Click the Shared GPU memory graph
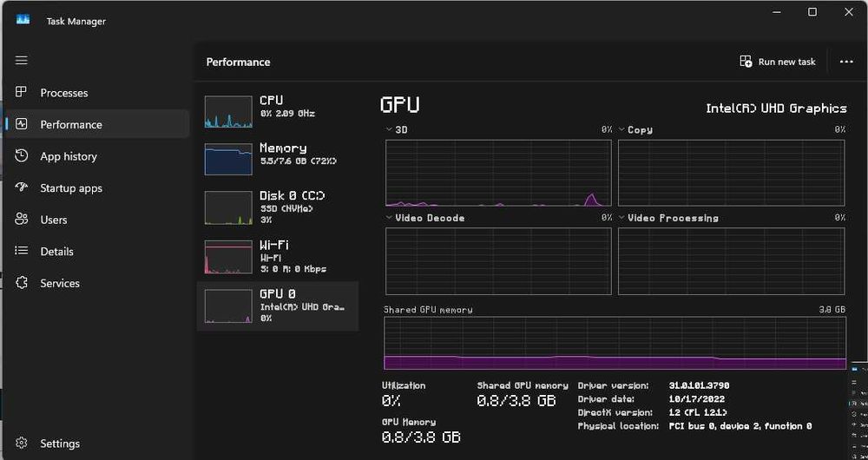Image resolution: width=868 pixels, height=460 pixels. pos(615,343)
